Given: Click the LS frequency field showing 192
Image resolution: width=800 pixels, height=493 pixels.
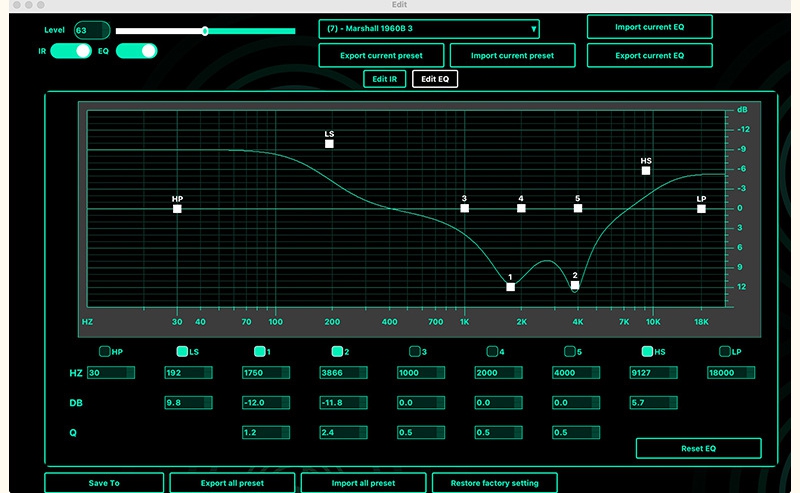Looking at the screenshot, I should (187, 373).
